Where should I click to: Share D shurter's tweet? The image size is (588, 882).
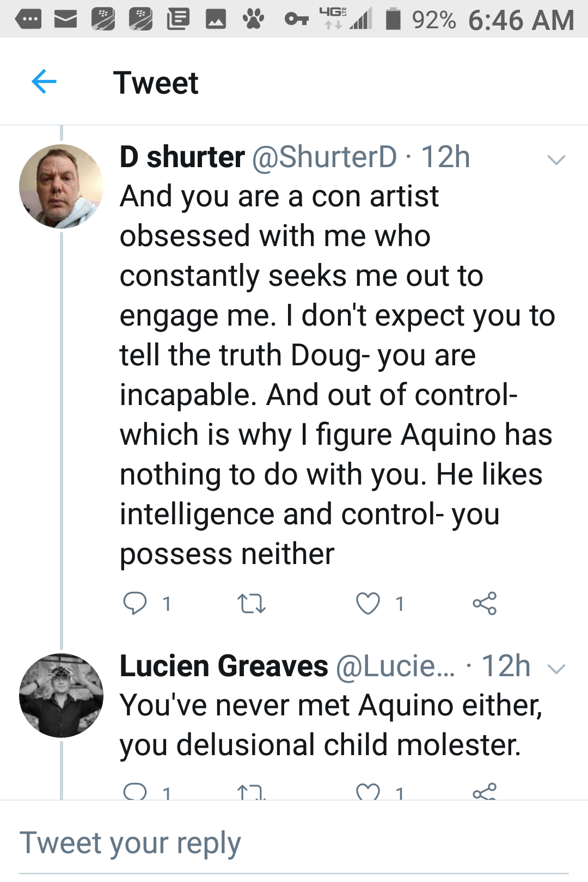[485, 603]
